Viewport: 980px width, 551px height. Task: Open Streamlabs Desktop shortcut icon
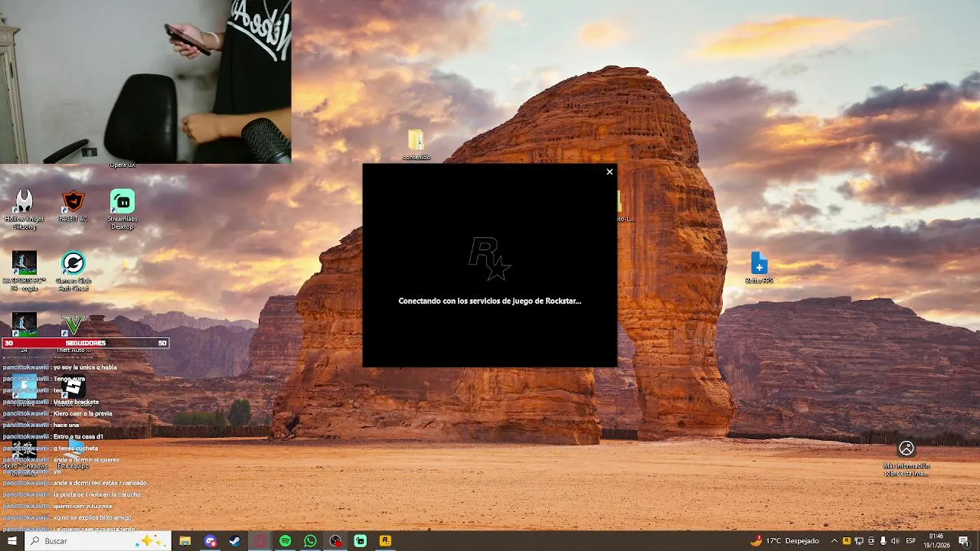(x=122, y=209)
